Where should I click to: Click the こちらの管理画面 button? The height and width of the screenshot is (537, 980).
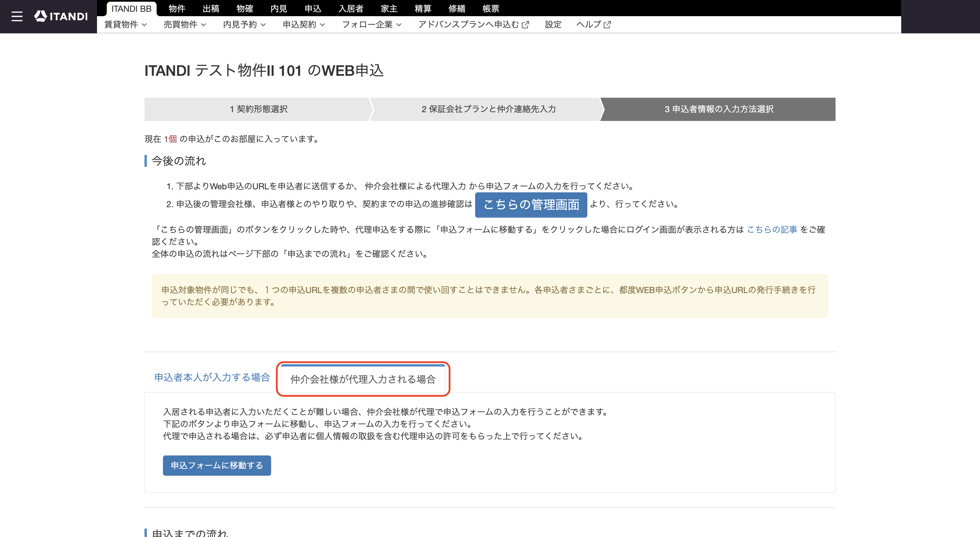click(531, 205)
